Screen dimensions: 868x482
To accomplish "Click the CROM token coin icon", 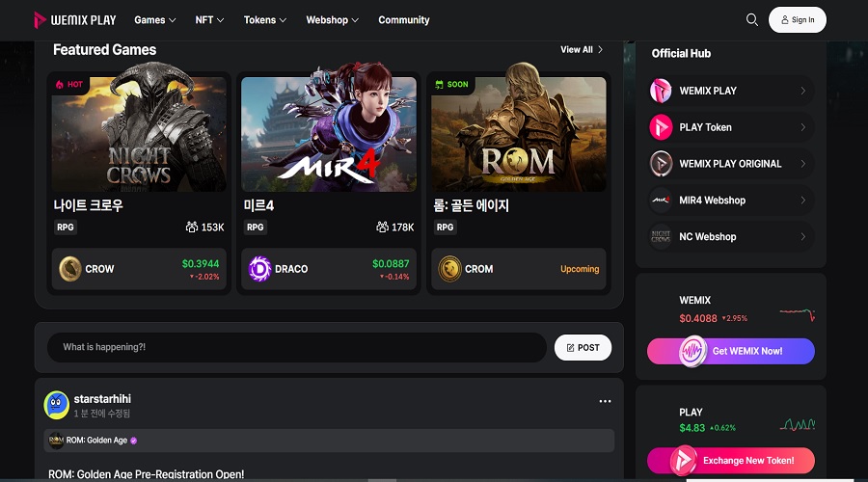I will click(449, 269).
